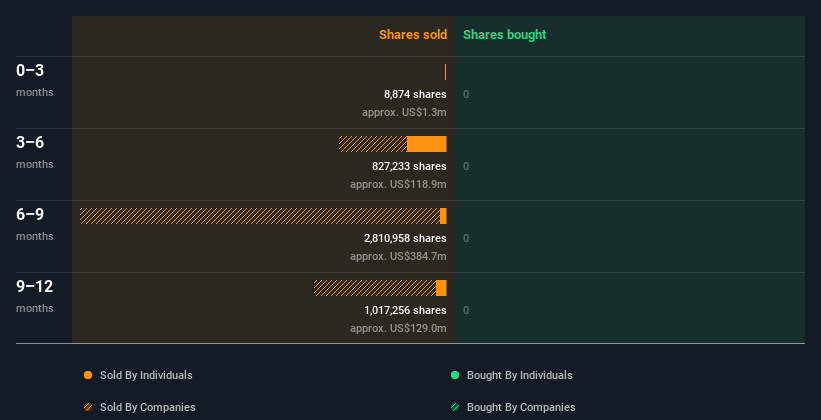The height and width of the screenshot is (420, 821).
Task: Click the thin bar for 0–3 months
Action: (445, 72)
